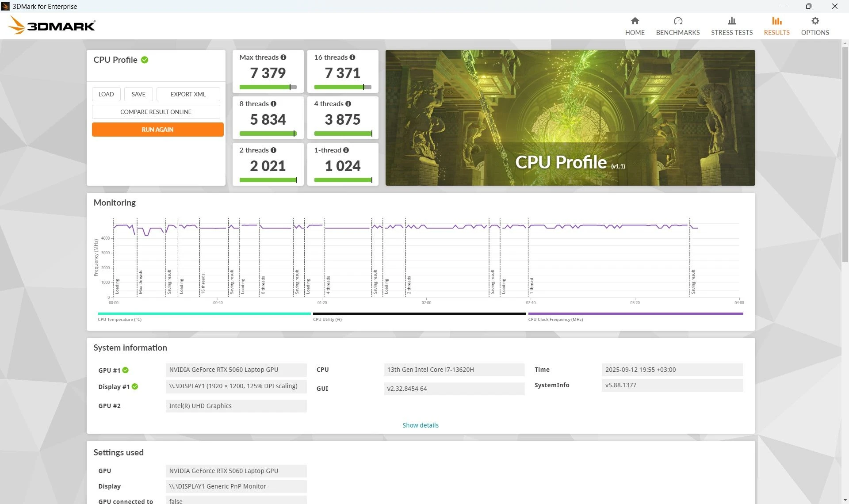
Task: Click the Stress Tests bar chart icon
Action: coord(731,21)
